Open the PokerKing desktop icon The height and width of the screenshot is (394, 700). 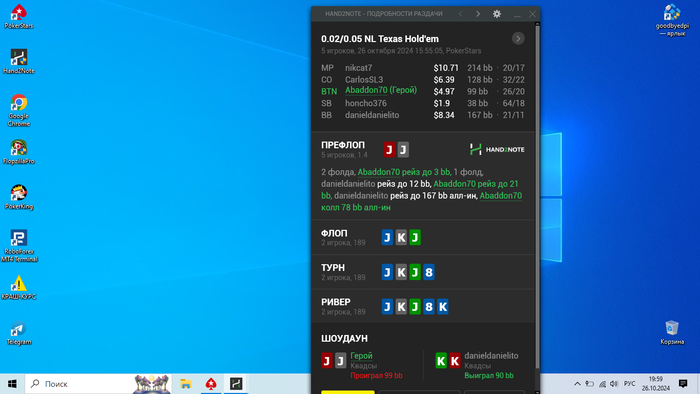[19, 197]
